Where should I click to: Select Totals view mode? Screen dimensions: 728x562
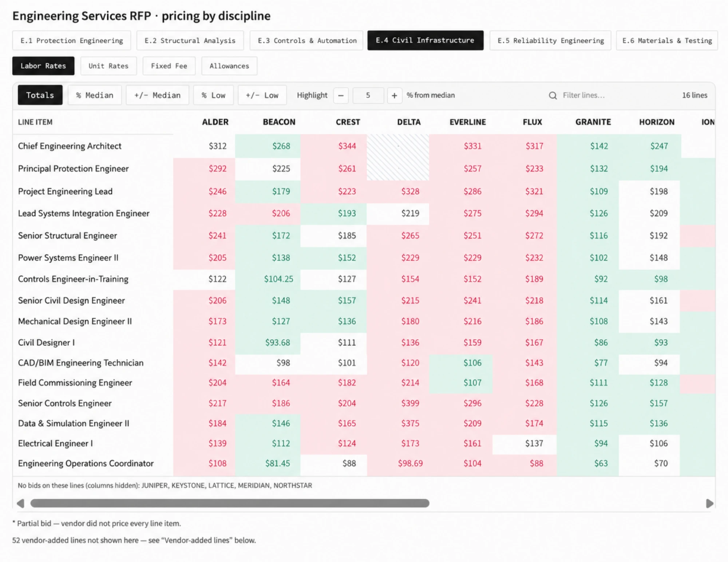(40, 95)
